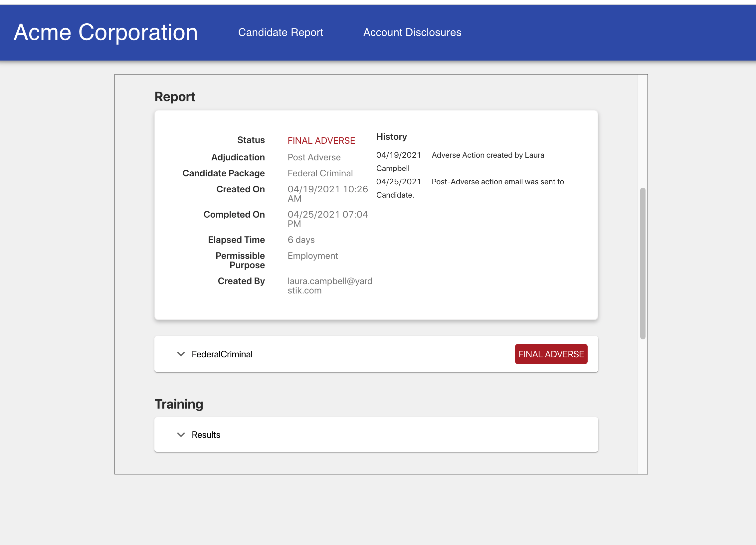Image resolution: width=756 pixels, height=545 pixels.
Task: Click the 6 days elapsed time value
Action: click(301, 240)
